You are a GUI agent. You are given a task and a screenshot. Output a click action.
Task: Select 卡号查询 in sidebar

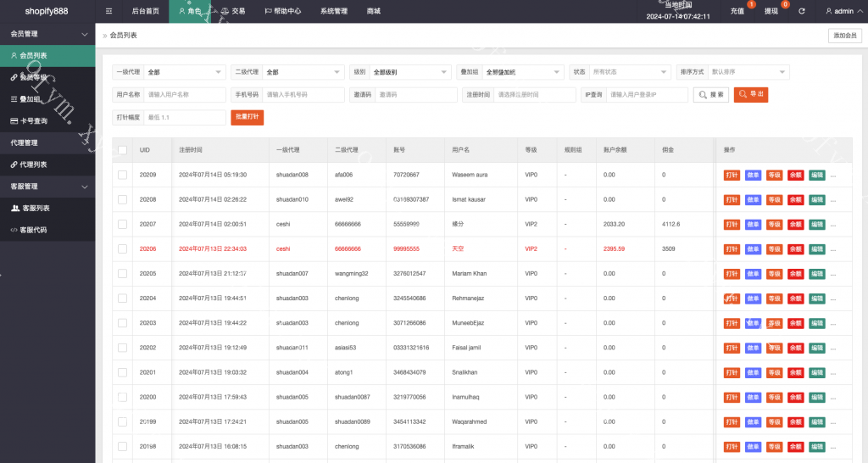tap(47, 120)
